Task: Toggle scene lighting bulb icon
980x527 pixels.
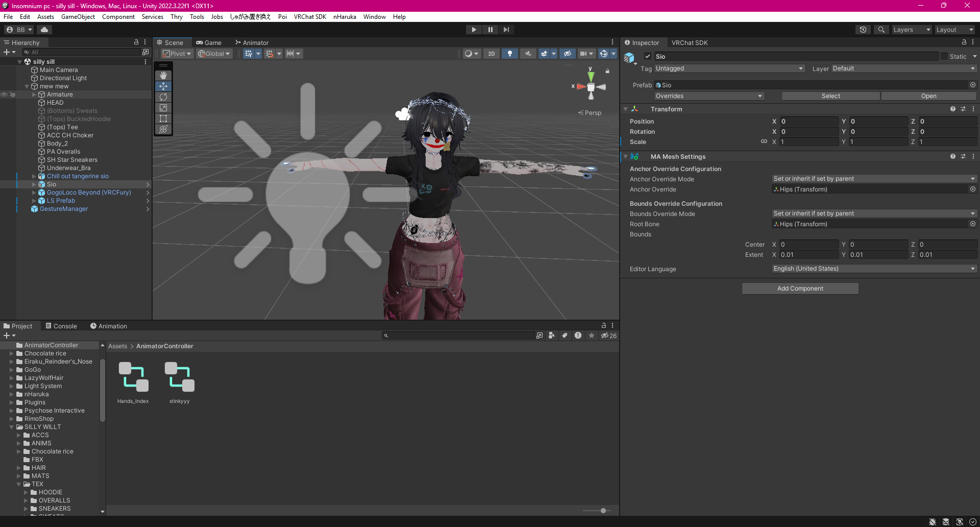Action: pos(510,54)
